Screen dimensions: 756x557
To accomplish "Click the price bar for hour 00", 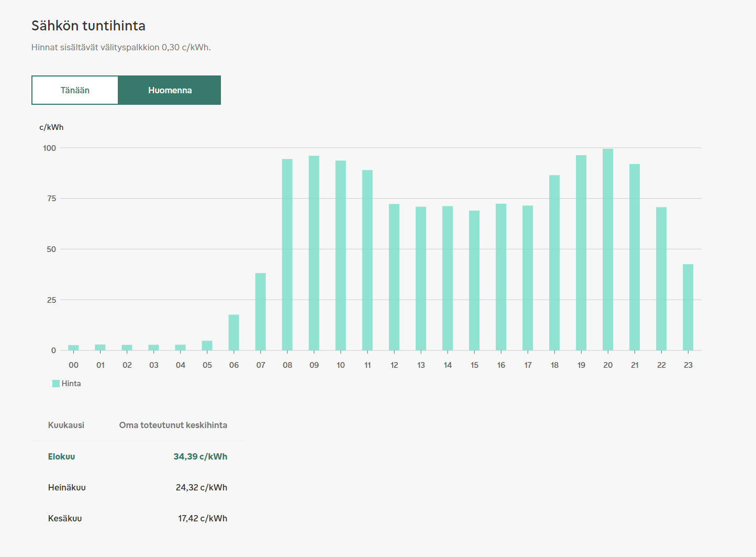I will [x=74, y=348].
